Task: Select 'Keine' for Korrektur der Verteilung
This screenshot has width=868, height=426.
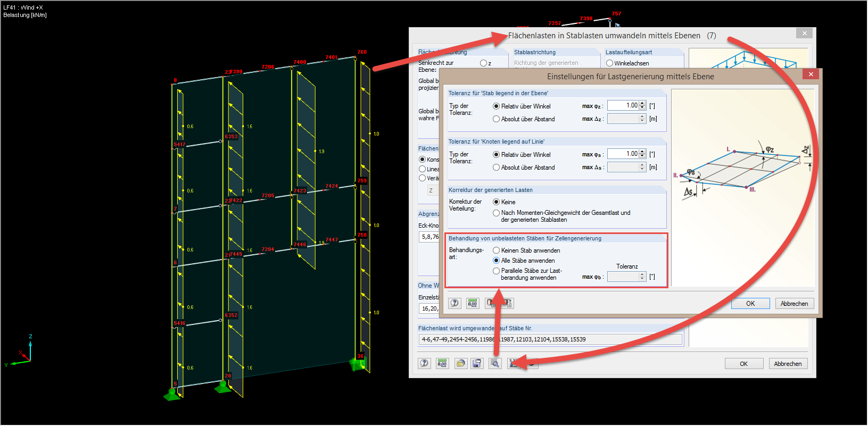Action: tap(496, 202)
